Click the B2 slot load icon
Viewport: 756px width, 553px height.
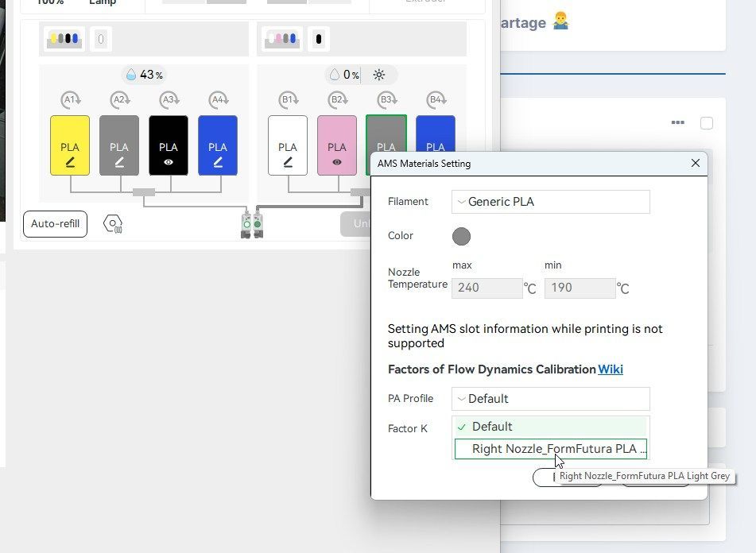point(338,99)
